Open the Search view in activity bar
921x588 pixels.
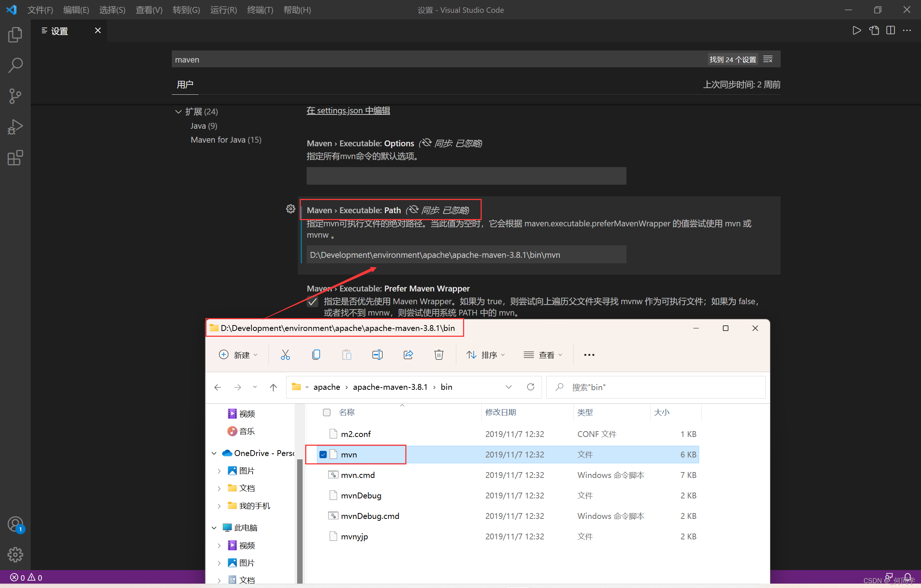tap(15, 65)
